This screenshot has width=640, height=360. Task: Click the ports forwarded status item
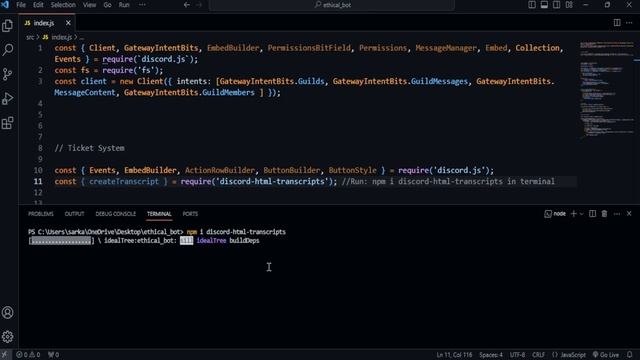point(53,355)
